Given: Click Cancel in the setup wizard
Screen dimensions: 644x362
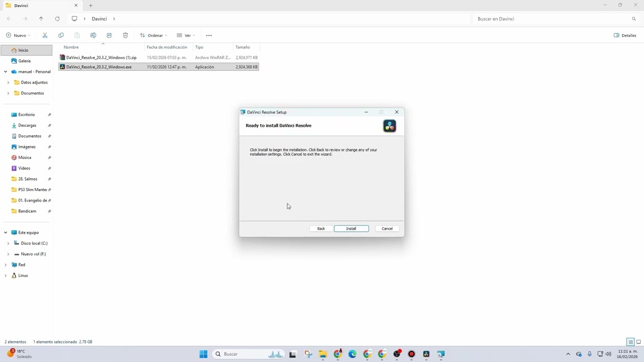Looking at the screenshot, I should point(387,229).
